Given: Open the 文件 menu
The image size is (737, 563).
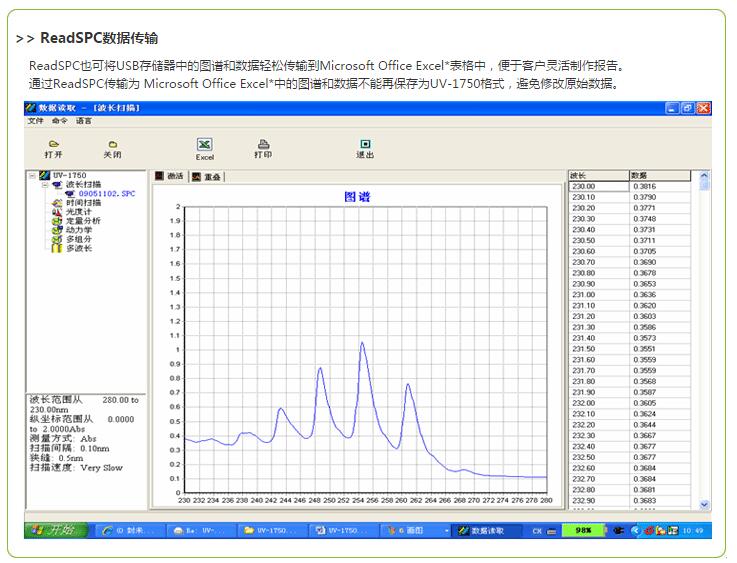Looking at the screenshot, I should tap(35, 121).
